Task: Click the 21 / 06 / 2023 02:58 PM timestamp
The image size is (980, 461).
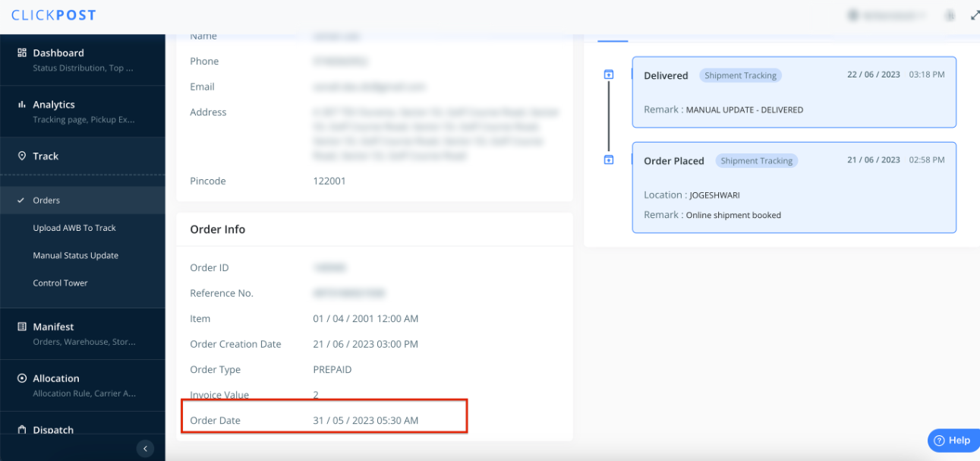Action: [896, 160]
